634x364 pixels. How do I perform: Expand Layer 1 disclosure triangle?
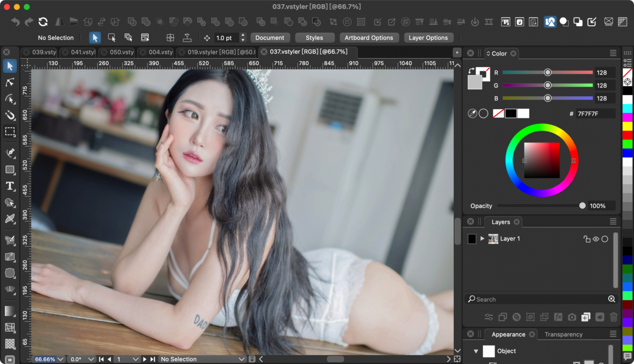pos(482,239)
